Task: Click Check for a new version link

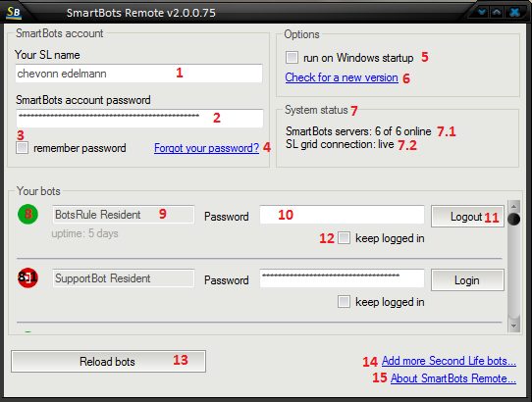Action: [x=342, y=77]
